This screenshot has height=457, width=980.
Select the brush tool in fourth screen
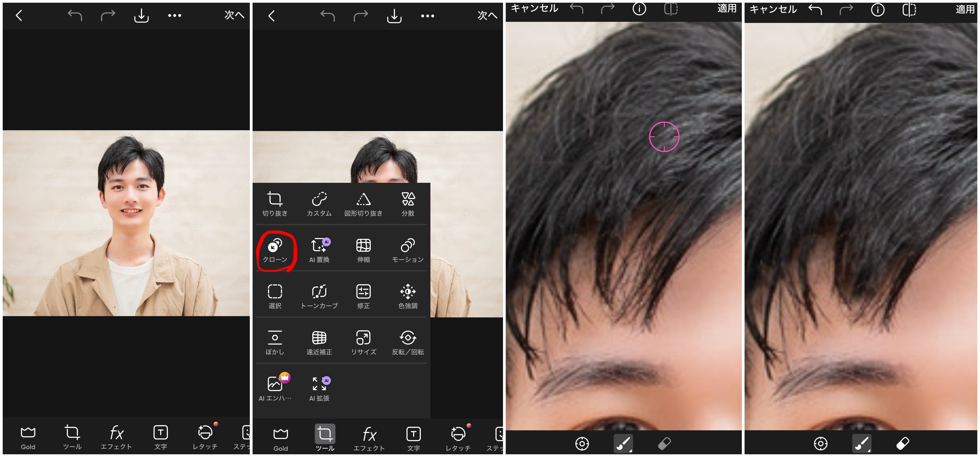click(x=862, y=443)
